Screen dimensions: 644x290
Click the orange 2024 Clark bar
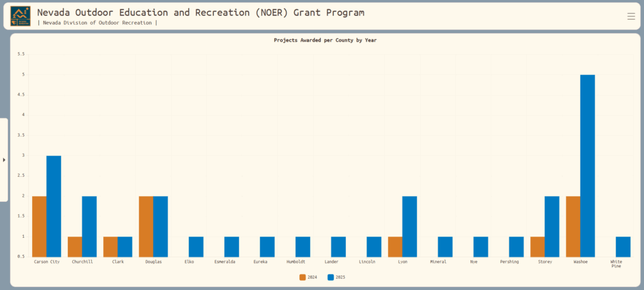110,247
